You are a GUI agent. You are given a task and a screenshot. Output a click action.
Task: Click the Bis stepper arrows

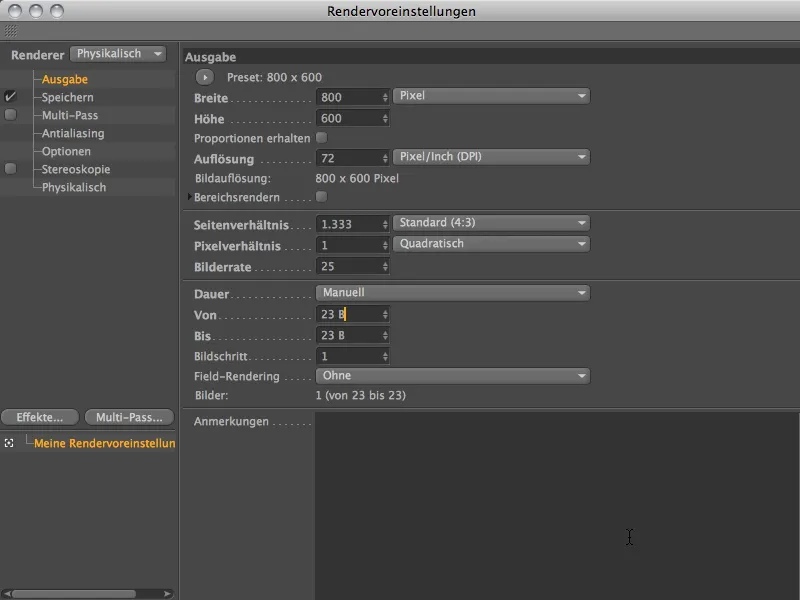click(385, 336)
